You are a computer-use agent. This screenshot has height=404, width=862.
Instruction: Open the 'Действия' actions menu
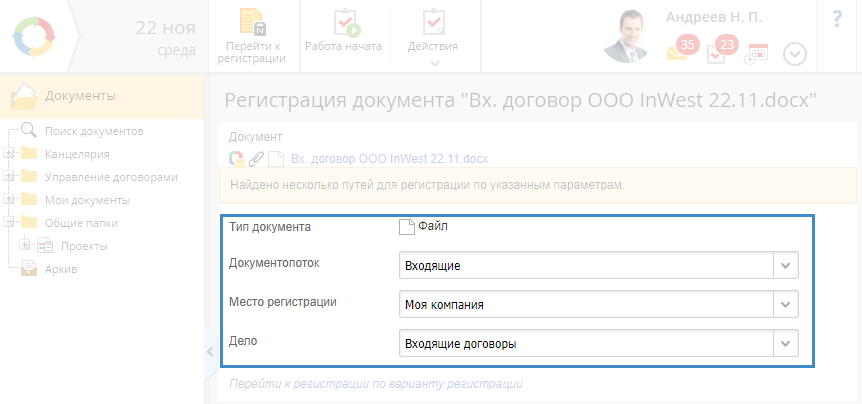tap(433, 36)
